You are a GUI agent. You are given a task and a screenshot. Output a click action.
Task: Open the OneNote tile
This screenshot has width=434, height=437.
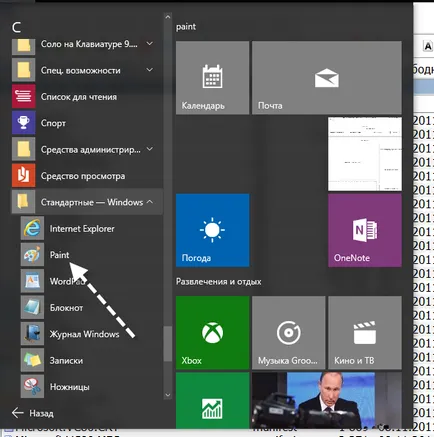[365, 230]
